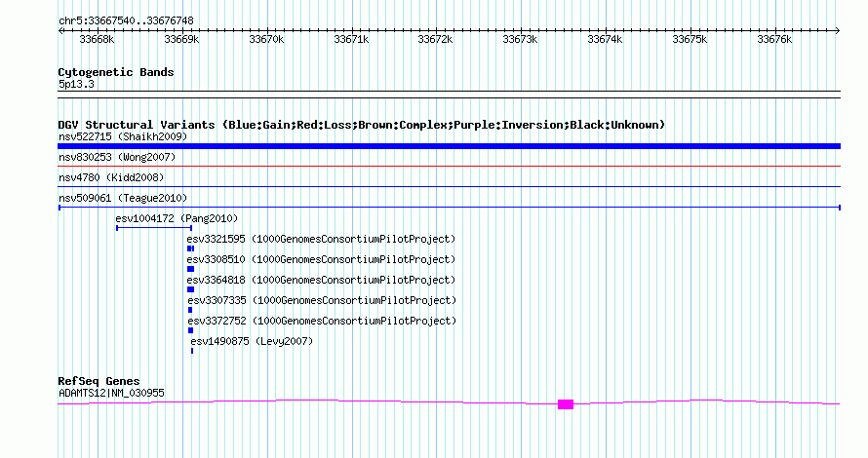Screen dimensions: 868x458
Task: Click the chr5:33667540..33676748 region label
Action: point(126,21)
